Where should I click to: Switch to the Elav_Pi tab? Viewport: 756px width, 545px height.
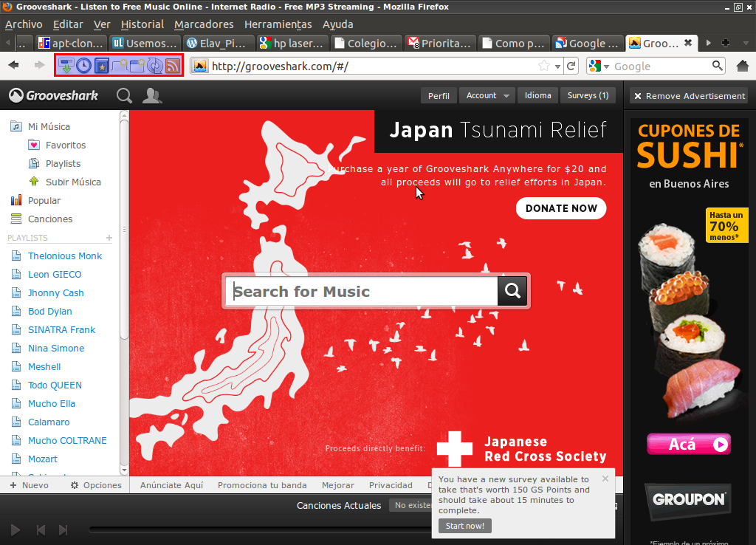(219, 43)
